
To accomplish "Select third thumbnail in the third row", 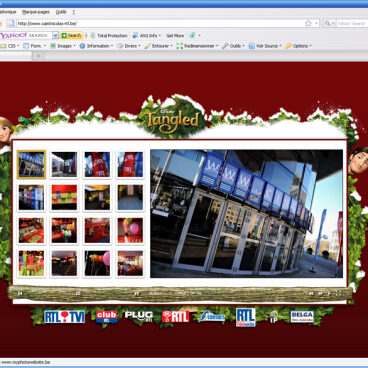I will coord(97,231).
